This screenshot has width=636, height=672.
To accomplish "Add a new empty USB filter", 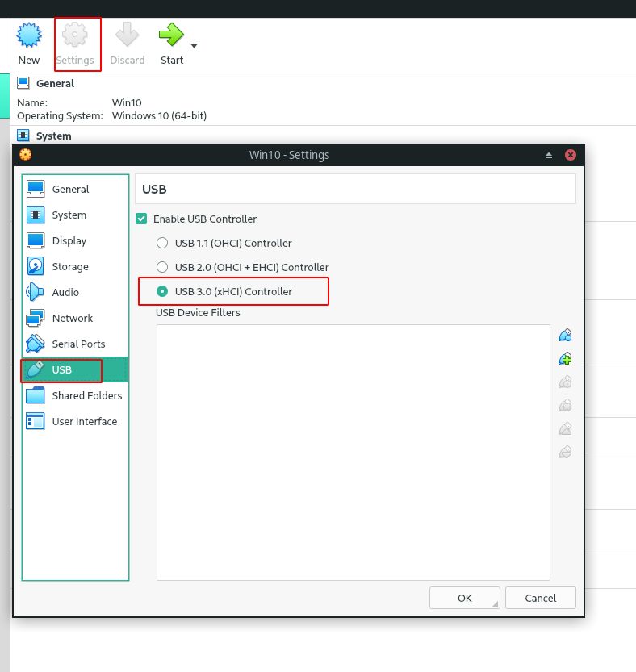I will pos(565,335).
